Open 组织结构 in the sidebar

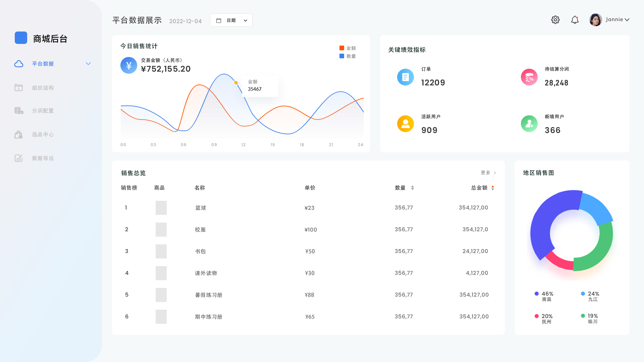[x=43, y=88]
